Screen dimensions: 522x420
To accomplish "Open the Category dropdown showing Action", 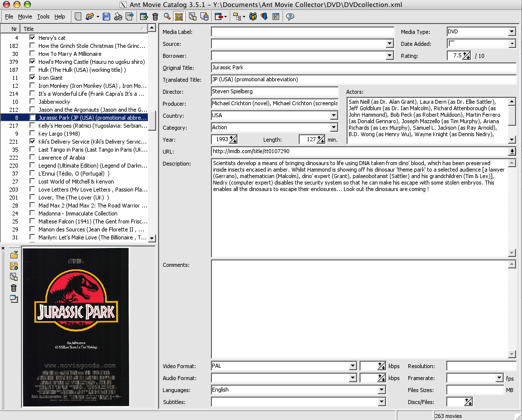I will click(x=335, y=128).
